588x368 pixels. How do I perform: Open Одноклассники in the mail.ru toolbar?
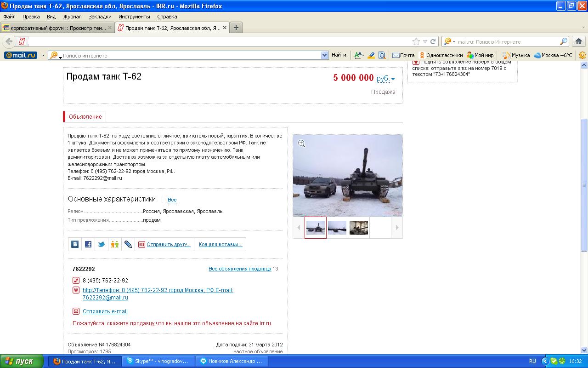[441, 55]
